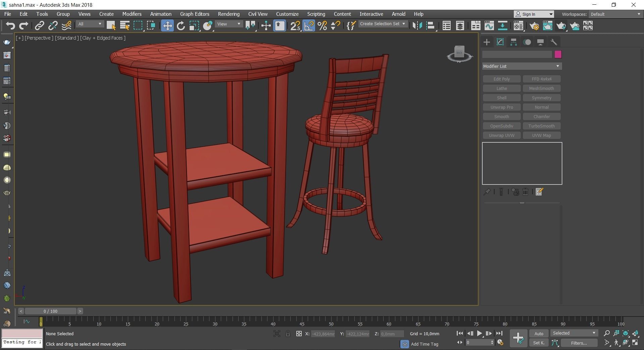Click the Set K. button

pos(539,343)
